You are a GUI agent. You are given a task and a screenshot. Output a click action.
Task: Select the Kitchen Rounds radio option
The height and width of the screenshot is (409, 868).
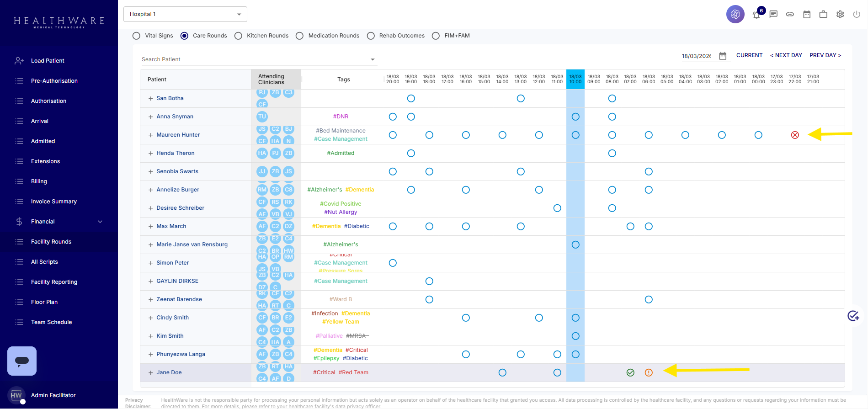click(238, 36)
